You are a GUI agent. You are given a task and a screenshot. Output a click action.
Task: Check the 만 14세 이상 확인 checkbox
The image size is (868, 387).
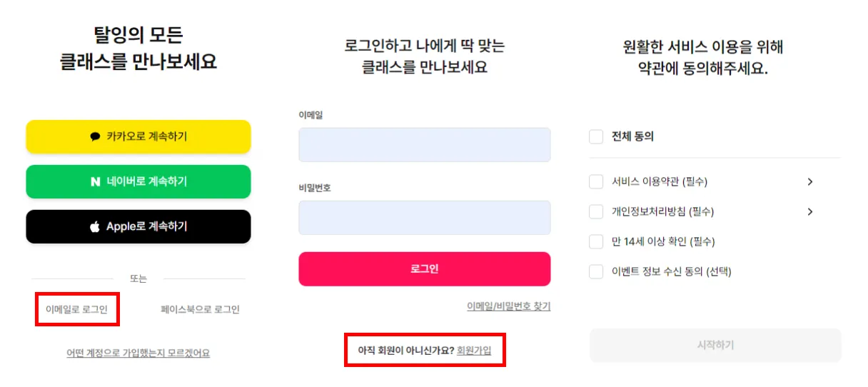point(596,241)
